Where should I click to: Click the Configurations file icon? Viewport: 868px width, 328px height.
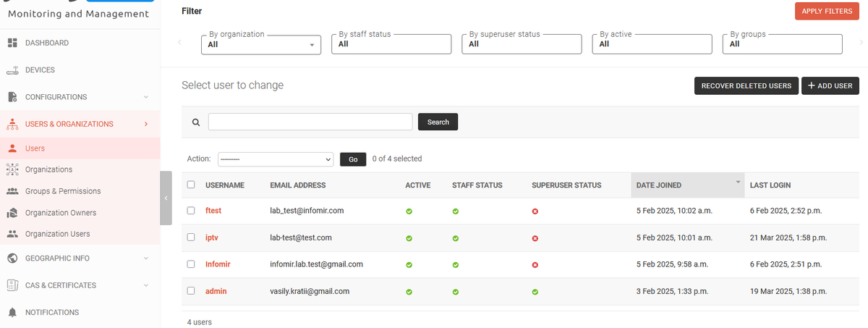[x=12, y=97]
